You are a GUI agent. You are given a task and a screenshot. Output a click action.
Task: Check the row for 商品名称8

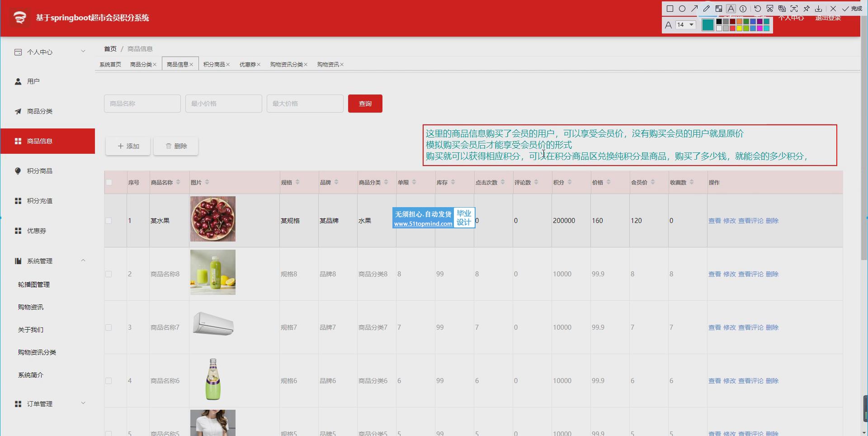click(108, 274)
